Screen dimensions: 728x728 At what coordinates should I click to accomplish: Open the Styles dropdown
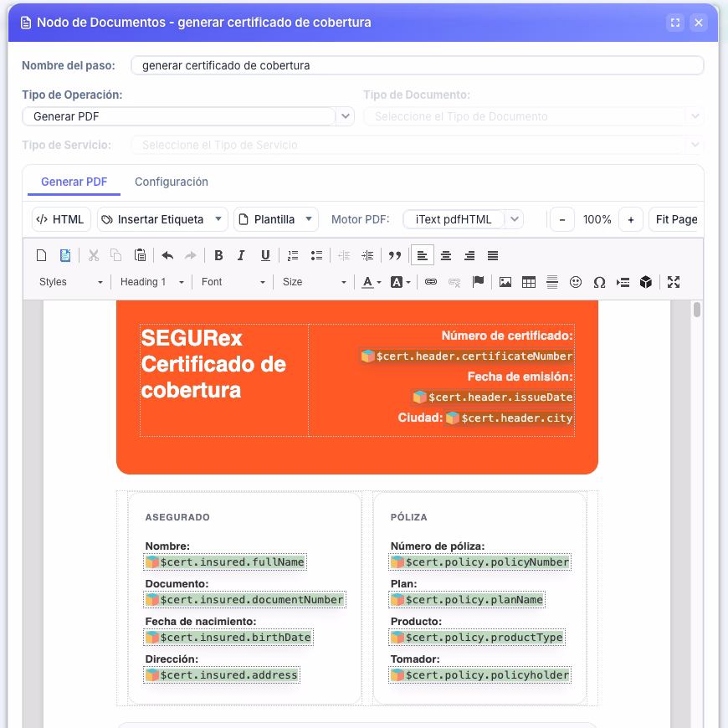click(x=70, y=282)
